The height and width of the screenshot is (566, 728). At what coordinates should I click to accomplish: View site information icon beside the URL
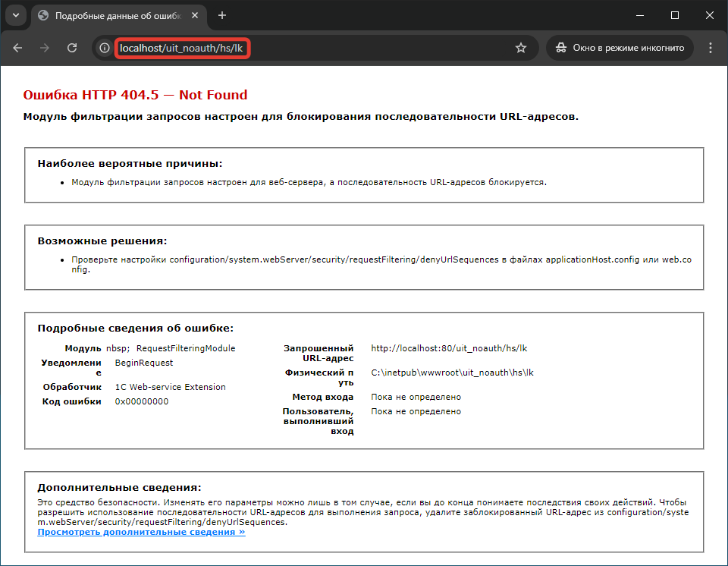(105, 48)
